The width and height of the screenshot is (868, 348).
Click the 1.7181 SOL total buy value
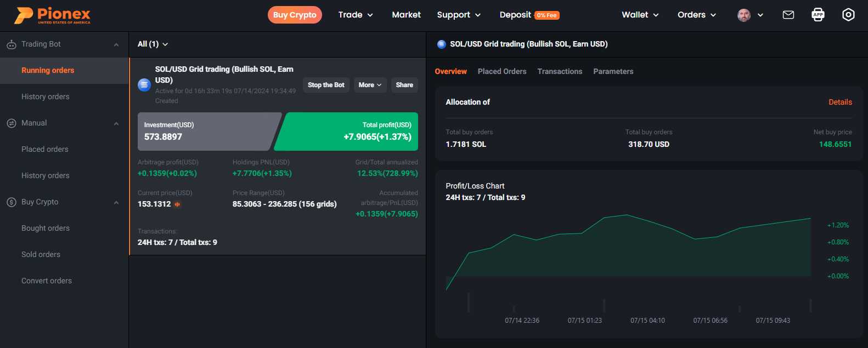click(466, 145)
